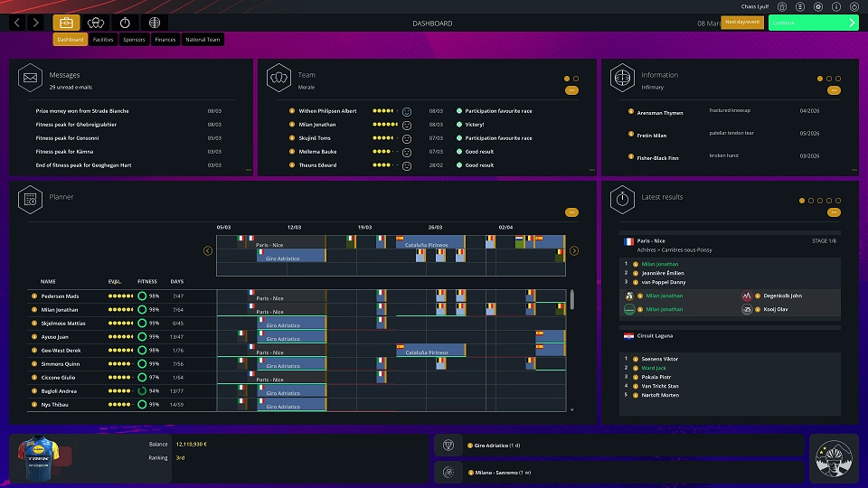Select third page dot in Information panel
The image size is (868, 488).
pyautogui.click(x=838, y=79)
